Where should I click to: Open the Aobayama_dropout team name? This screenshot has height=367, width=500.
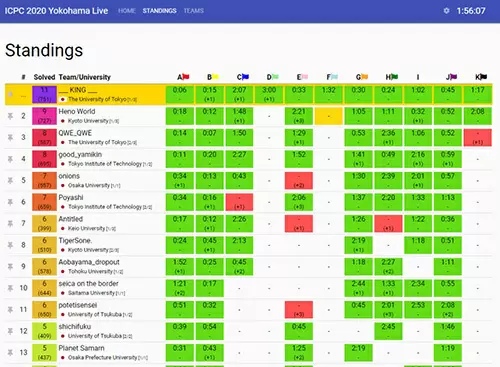click(89, 262)
